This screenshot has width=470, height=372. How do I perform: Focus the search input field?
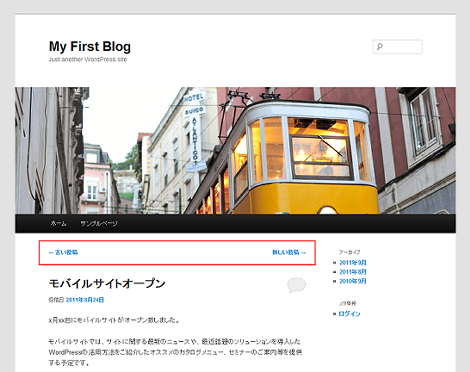pyautogui.click(x=398, y=47)
